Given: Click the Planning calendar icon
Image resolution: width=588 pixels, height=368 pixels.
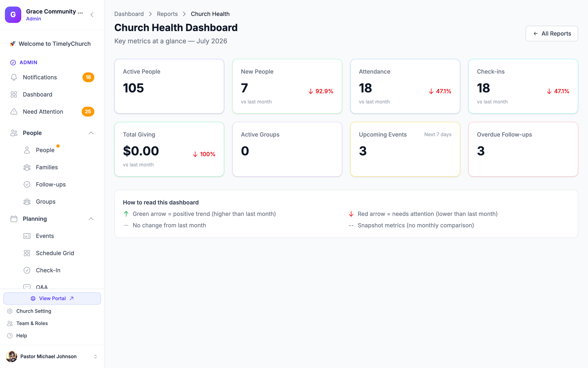Looking at the screenshot, I should click(14, 219).
